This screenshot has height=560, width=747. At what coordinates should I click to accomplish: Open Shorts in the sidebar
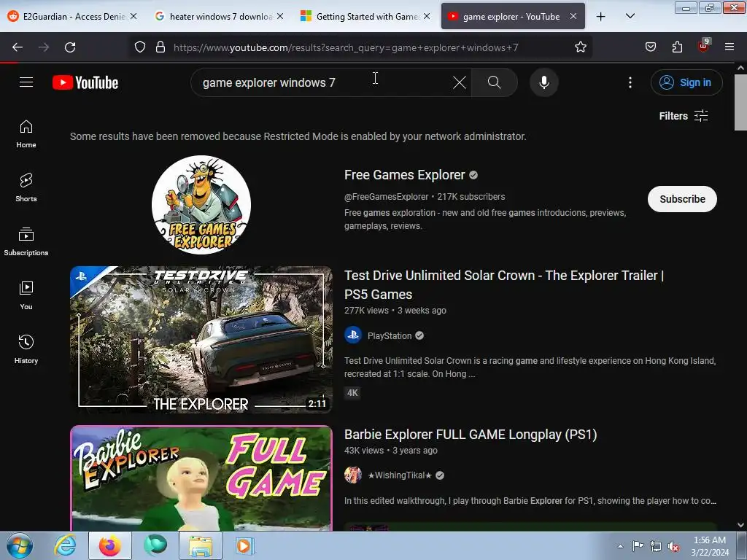pyautogui.click(x=26, y=187)
